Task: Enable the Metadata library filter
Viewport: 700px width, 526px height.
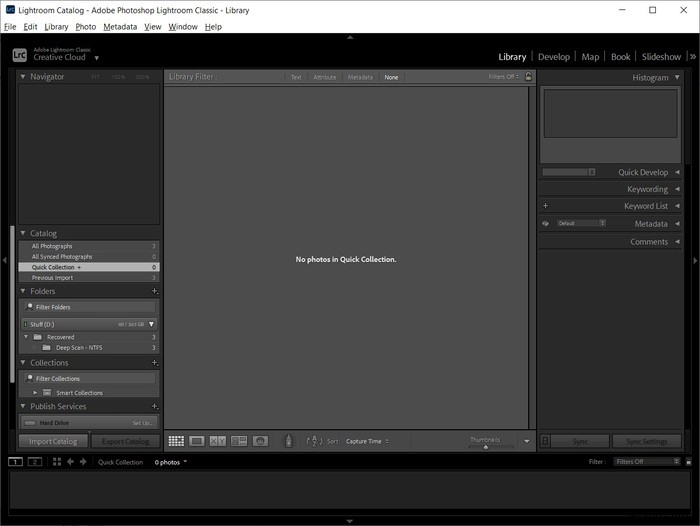Action: [x=360, y=77]
